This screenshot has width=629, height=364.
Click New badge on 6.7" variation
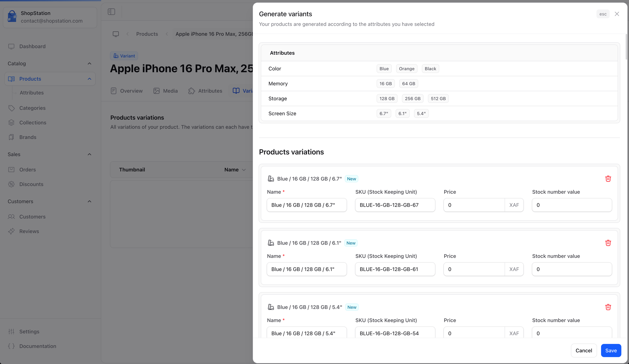351,179
